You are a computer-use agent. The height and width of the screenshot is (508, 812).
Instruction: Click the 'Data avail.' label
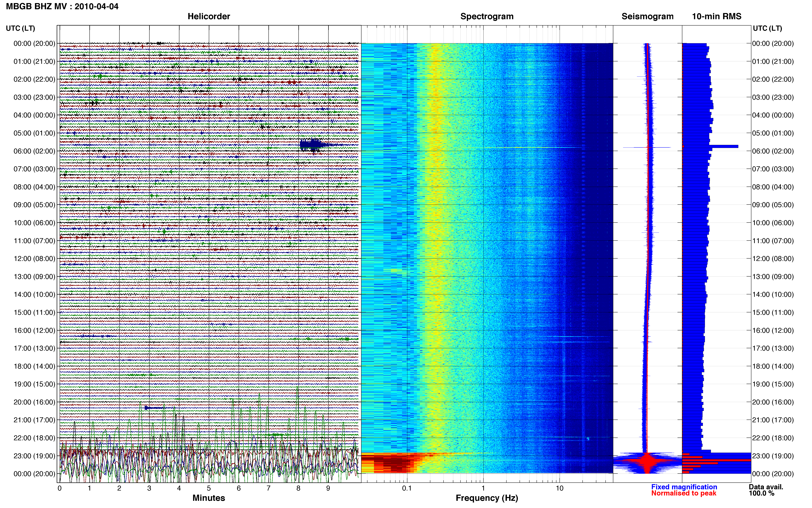coord(766,487)
